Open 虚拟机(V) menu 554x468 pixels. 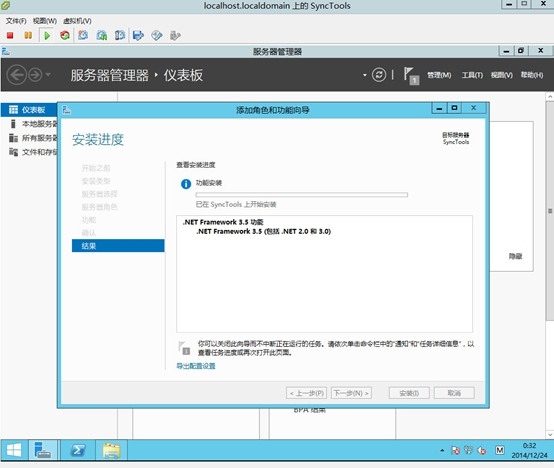[77, 21]
